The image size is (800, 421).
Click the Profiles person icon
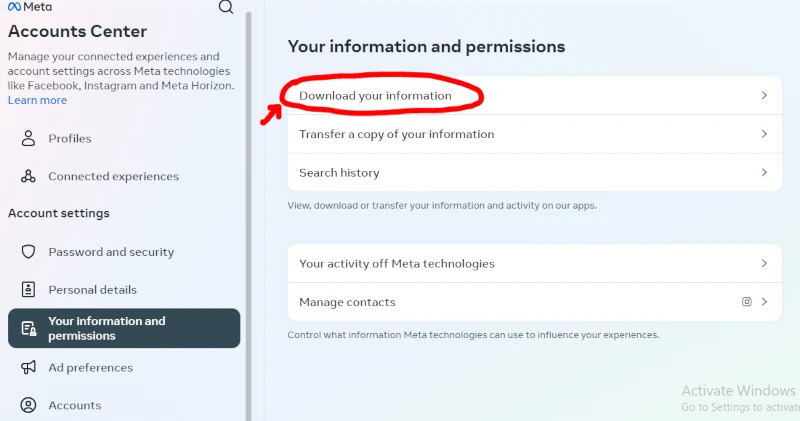pos(29,138)
